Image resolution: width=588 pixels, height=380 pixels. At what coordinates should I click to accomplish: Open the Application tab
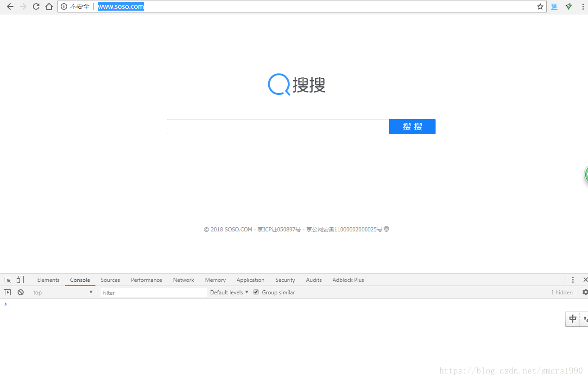point(250,280)
